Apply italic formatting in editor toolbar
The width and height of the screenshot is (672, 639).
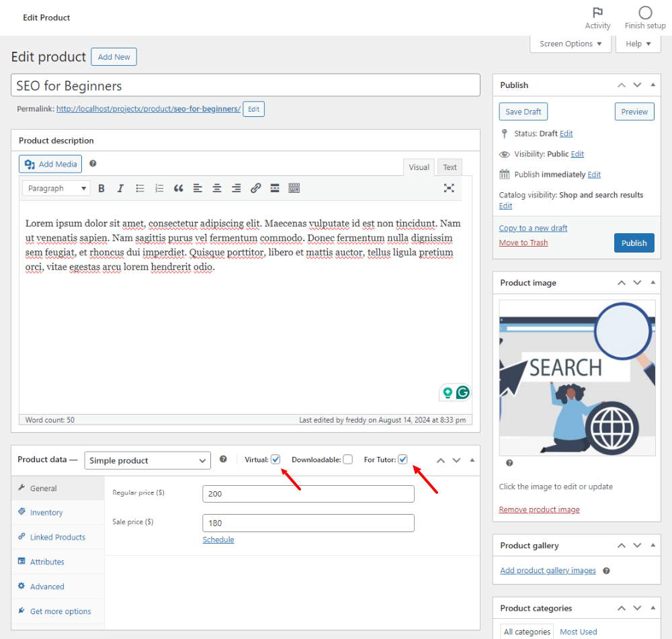click(x=120, y=188)
